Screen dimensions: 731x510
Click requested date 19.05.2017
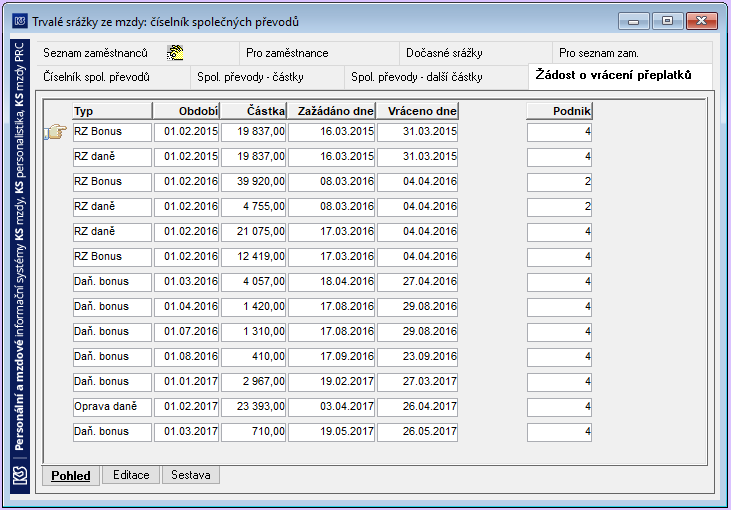[331, 432]
